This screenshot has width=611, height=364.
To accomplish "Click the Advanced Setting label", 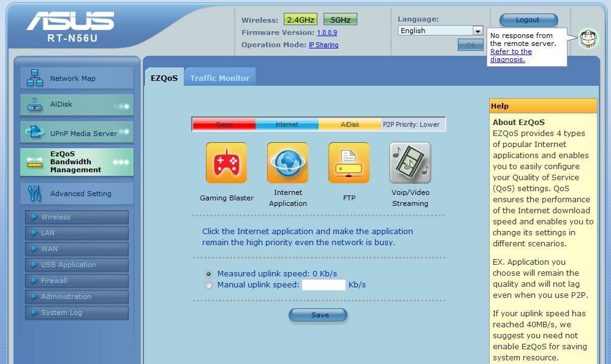I will 81,194.
